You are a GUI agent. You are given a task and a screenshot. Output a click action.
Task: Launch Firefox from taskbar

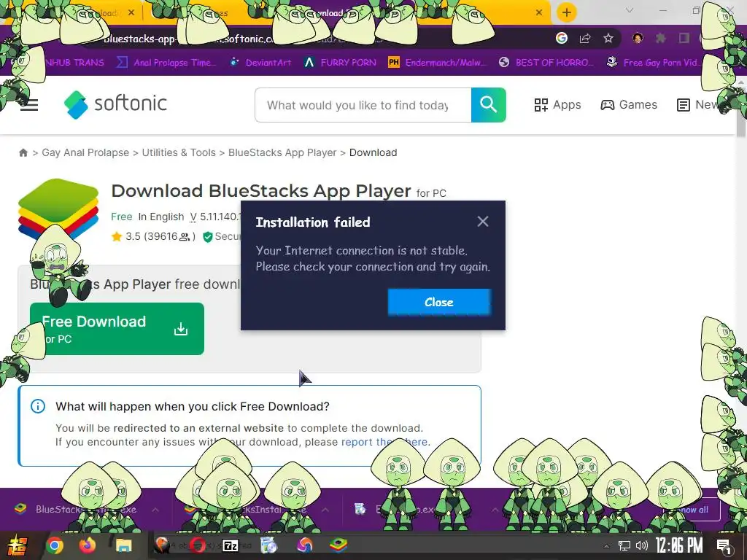click(x=88, y=545)
